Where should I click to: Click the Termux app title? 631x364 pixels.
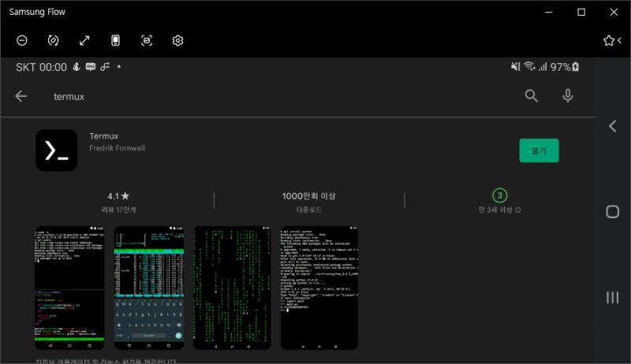[x=104, y=136]
